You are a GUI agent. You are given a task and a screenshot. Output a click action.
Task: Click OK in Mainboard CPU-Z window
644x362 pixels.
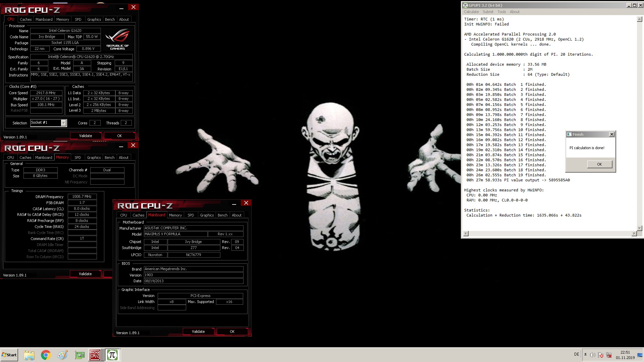(232, 331)
